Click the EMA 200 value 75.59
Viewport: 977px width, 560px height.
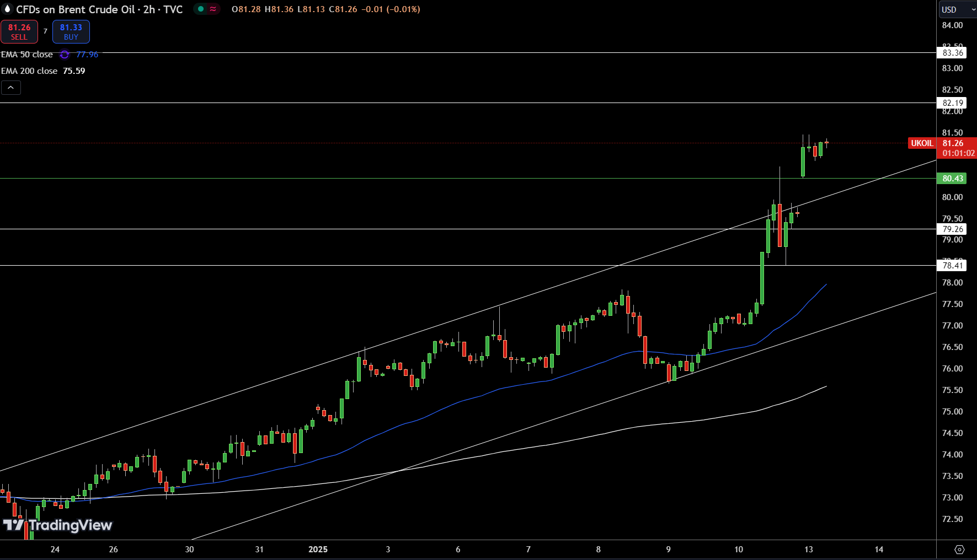(x=74, y=71)
